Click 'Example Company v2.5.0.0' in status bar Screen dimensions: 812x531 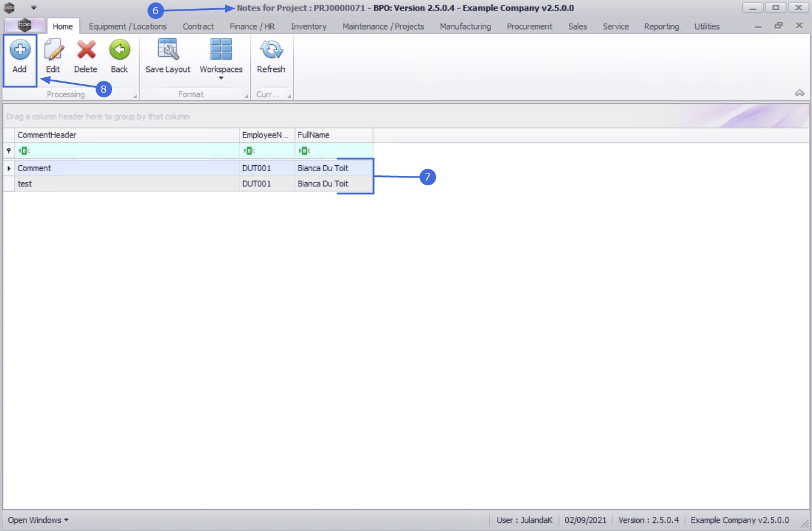coord(739,520)
